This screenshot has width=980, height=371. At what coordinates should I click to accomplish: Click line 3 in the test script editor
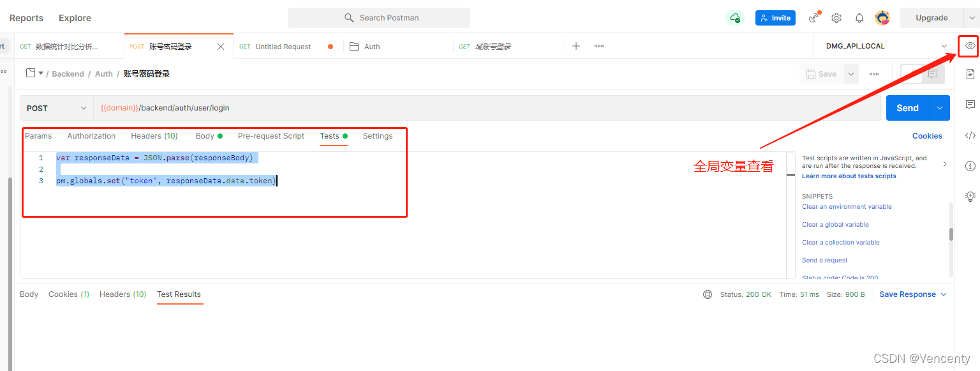point(166,181)
